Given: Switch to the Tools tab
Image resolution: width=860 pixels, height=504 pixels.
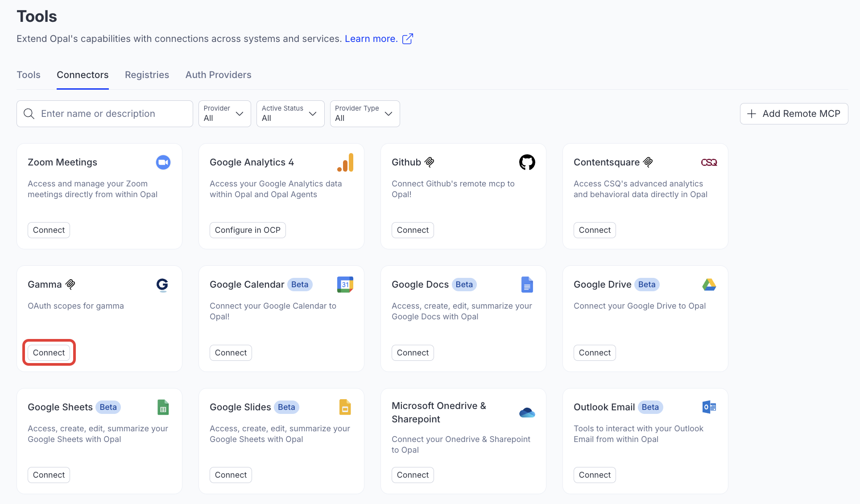Looking at the screenshot, I should [29, 75].
